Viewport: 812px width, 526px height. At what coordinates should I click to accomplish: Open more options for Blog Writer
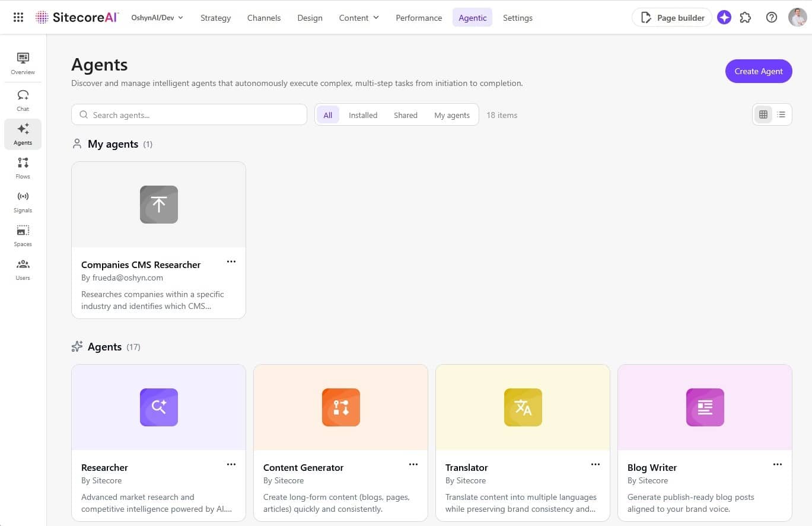click(778, 464)
